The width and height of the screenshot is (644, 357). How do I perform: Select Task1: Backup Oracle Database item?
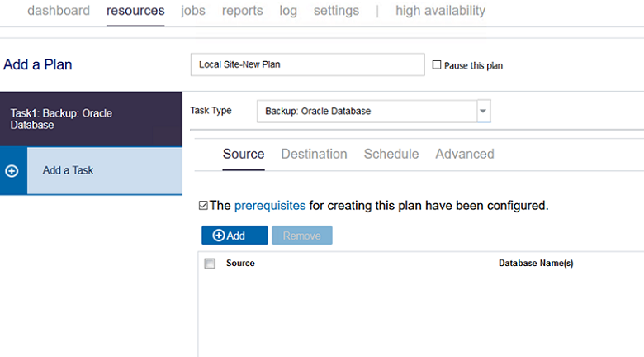(91, 119)
